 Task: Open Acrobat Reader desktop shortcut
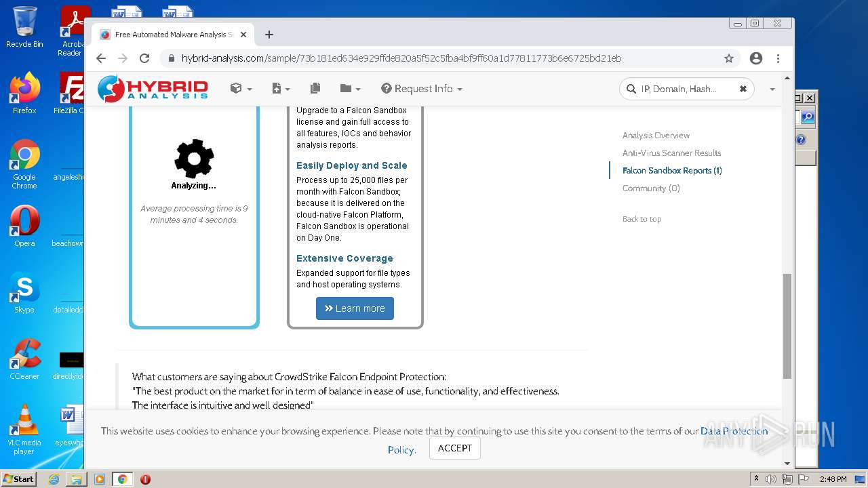[x=72, y=31]
